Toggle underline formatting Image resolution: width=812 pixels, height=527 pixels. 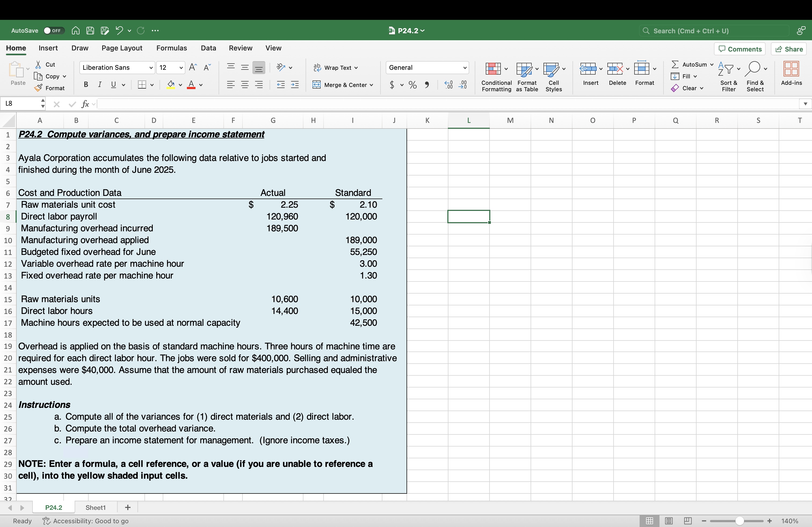[x=113, y=85]
